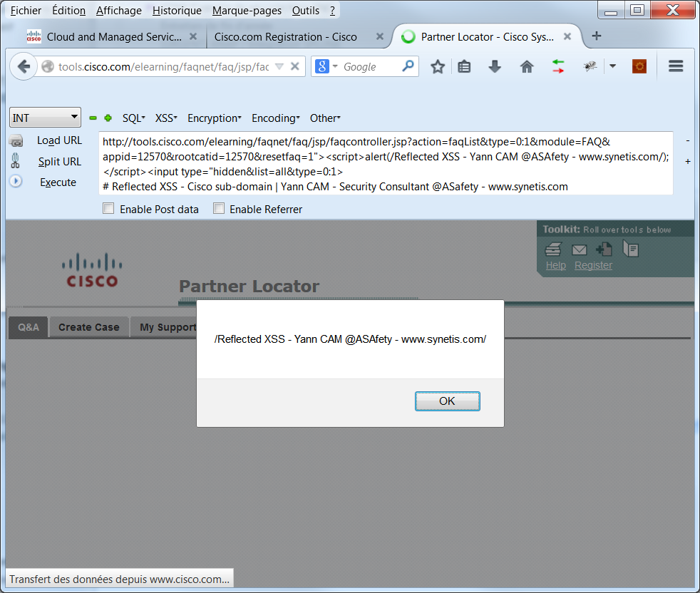Open the Firefox hamburger menu
The image size is (700, 593).
coord(676,66)
